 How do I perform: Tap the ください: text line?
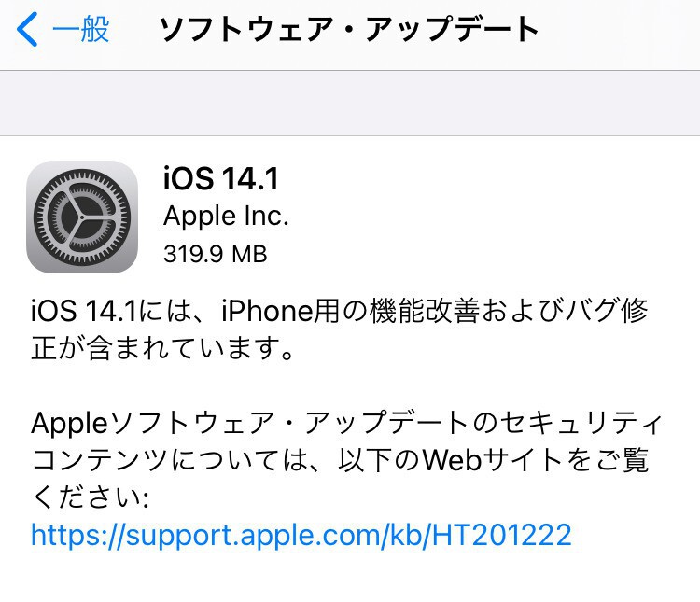(x=91, y=497)
